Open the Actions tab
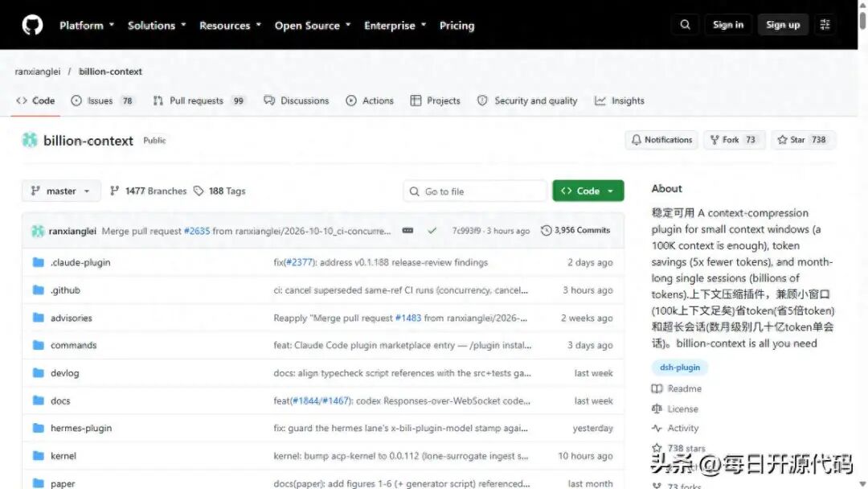 tap(370, 101)
